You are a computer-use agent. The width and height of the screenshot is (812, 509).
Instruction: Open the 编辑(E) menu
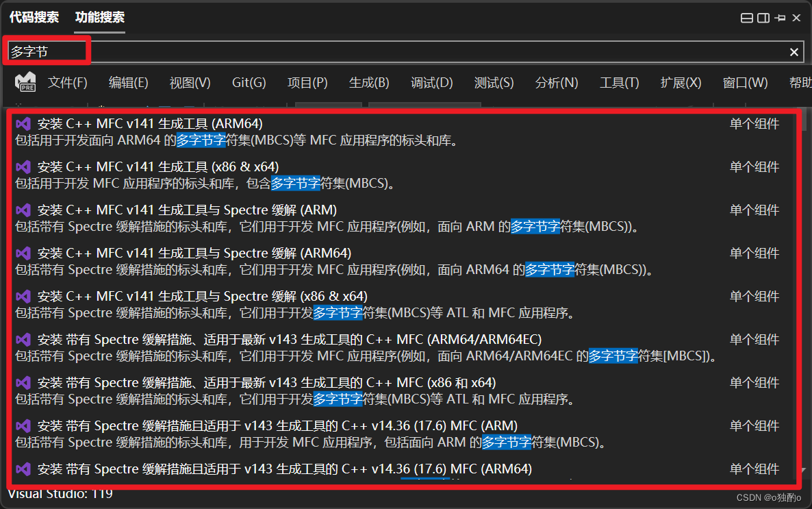point(129,82)
